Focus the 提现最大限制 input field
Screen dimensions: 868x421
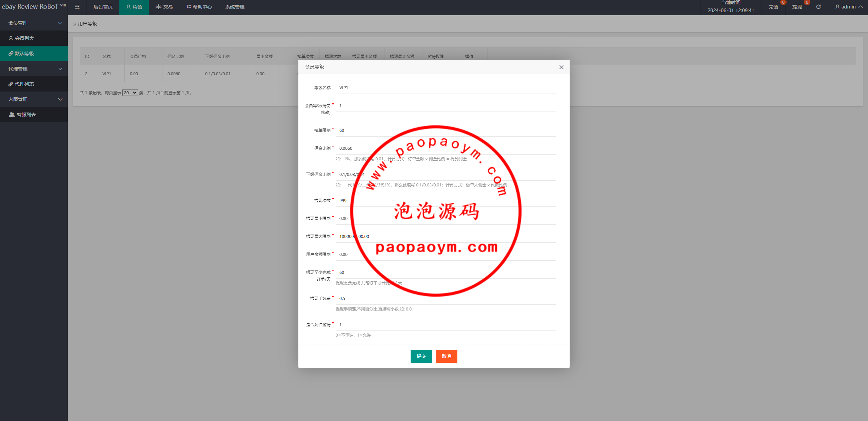click(x=446, y=236)
